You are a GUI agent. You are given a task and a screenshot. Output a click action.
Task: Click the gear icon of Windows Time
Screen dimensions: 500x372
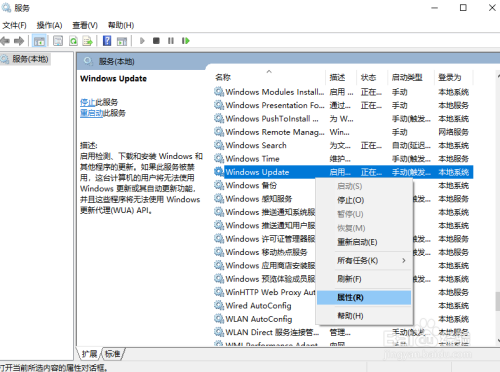[x=219, y=158]
